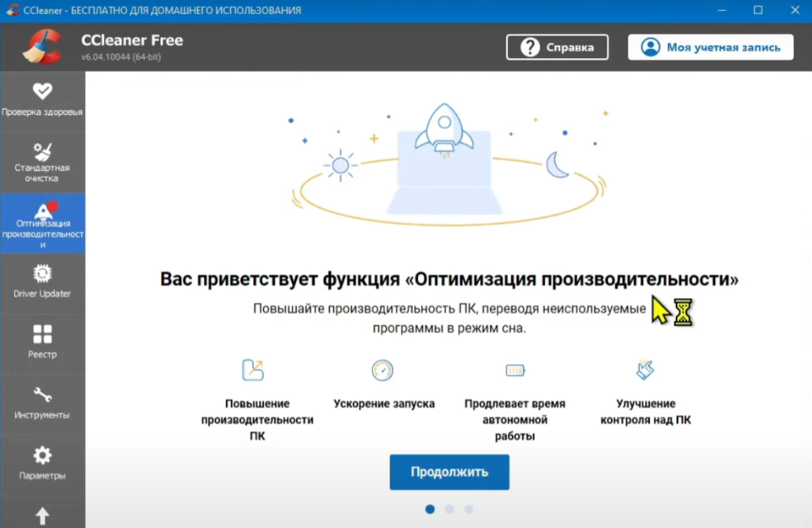Click the 'Улучшение контроля над ПК' text
Viewport: 812px width, 528px height.
645,411
